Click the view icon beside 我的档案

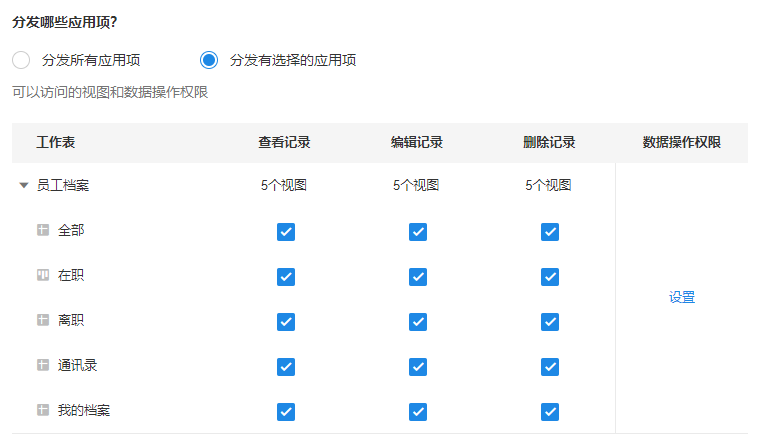coord(43,410)
